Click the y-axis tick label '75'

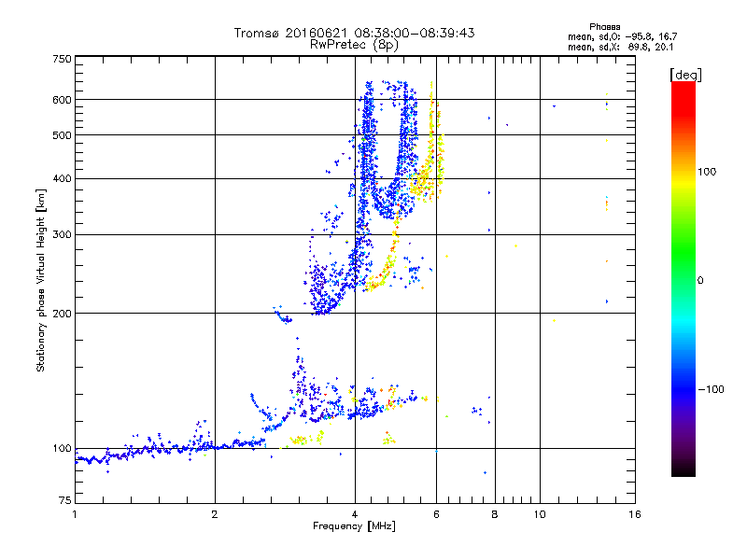click(65, 500)
